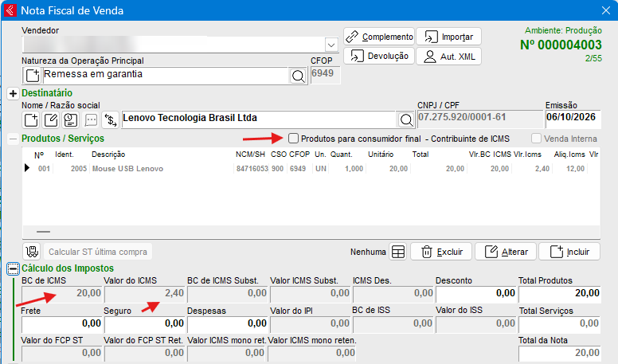Click the Valor do ICMS field
Image resolution: width=618 pixels, height=364 pixels.
click(x=145, y=293)
